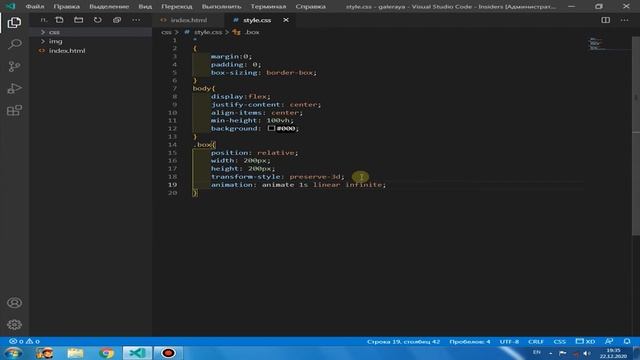Change line ending from CRLF

(536, 341)
